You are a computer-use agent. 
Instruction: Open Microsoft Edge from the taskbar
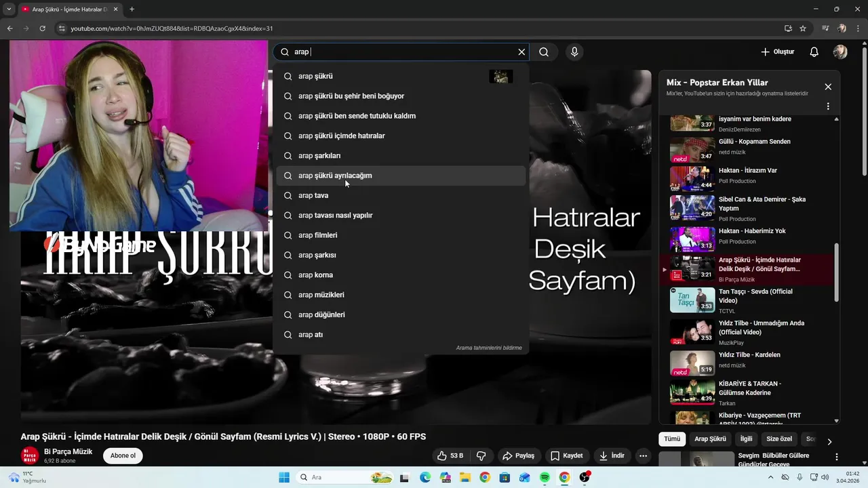pyautogui.click(x=425, y=477)
